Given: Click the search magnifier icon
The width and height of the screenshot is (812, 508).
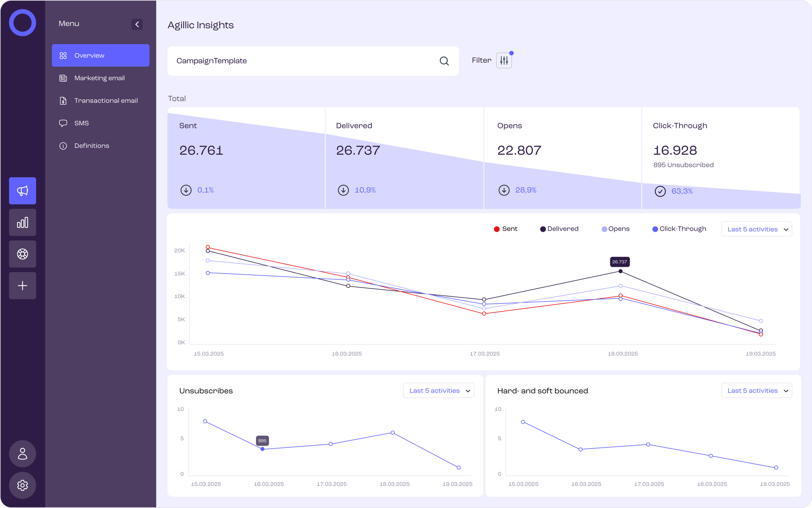Looking at the screenshot, I should (444, 61).
